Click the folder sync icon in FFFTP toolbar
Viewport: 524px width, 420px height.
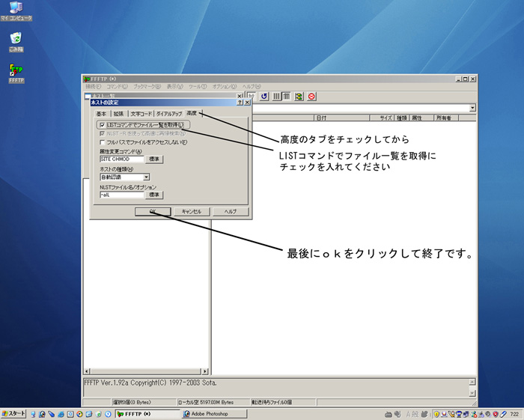[299, 97]
